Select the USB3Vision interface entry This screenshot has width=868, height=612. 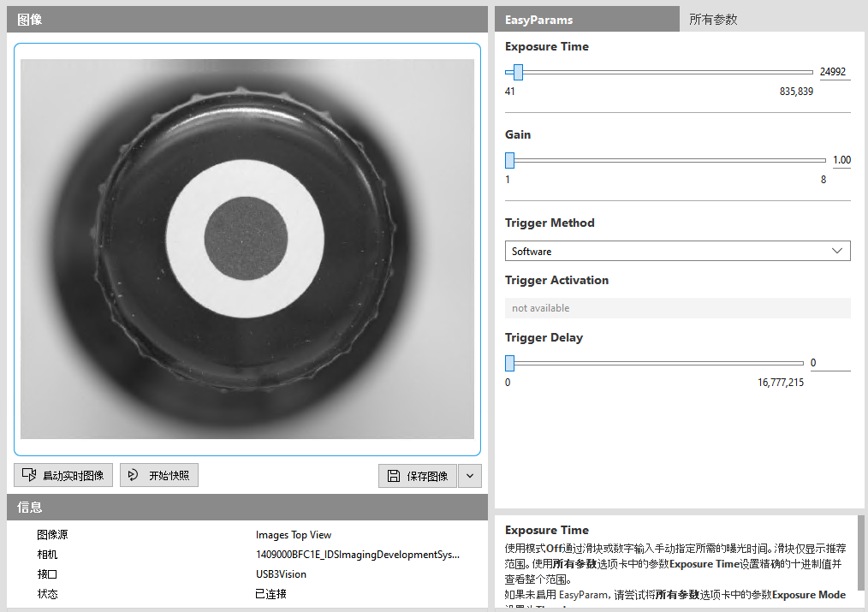coord(281,574)
